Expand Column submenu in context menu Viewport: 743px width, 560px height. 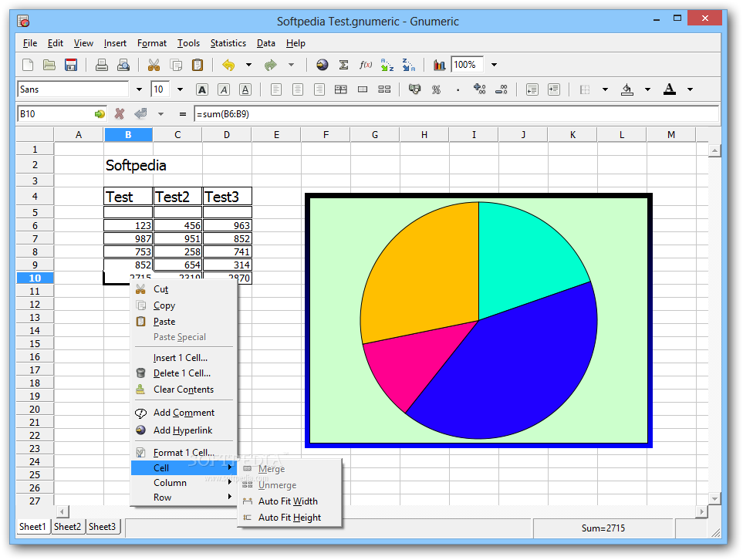184,483
